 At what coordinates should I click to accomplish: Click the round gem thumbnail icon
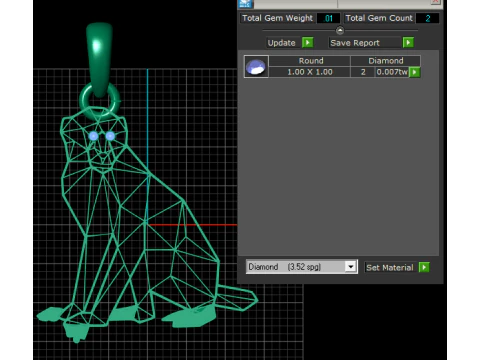[256, 67]
